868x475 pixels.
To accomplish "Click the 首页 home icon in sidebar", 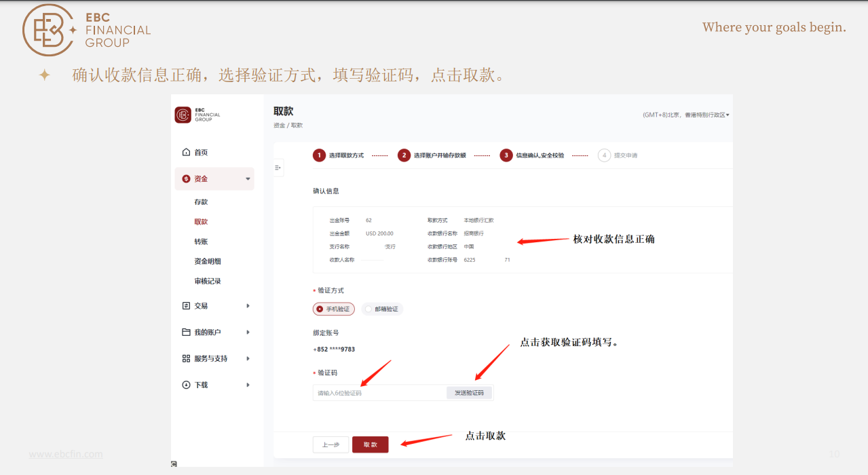I will (186, 152).
